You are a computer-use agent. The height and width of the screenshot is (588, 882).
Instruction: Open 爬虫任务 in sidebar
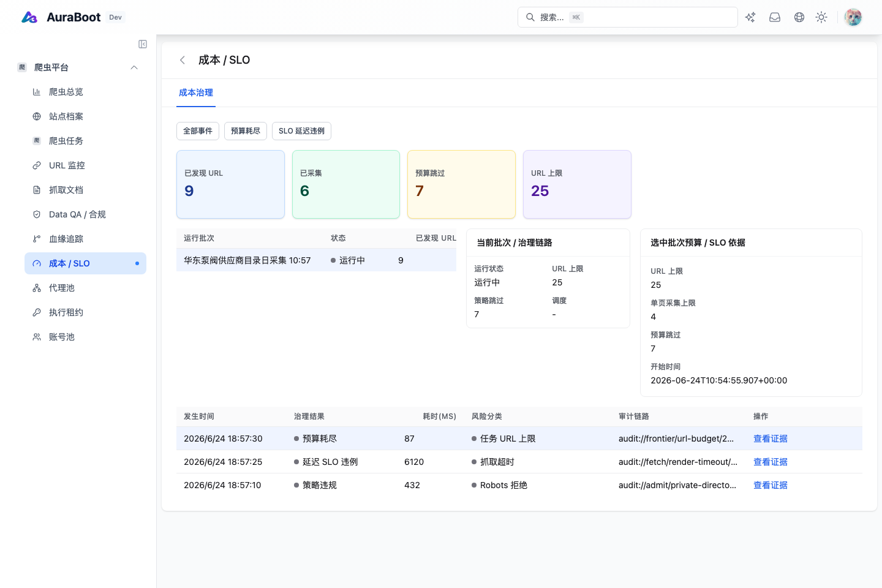point(85,141)
